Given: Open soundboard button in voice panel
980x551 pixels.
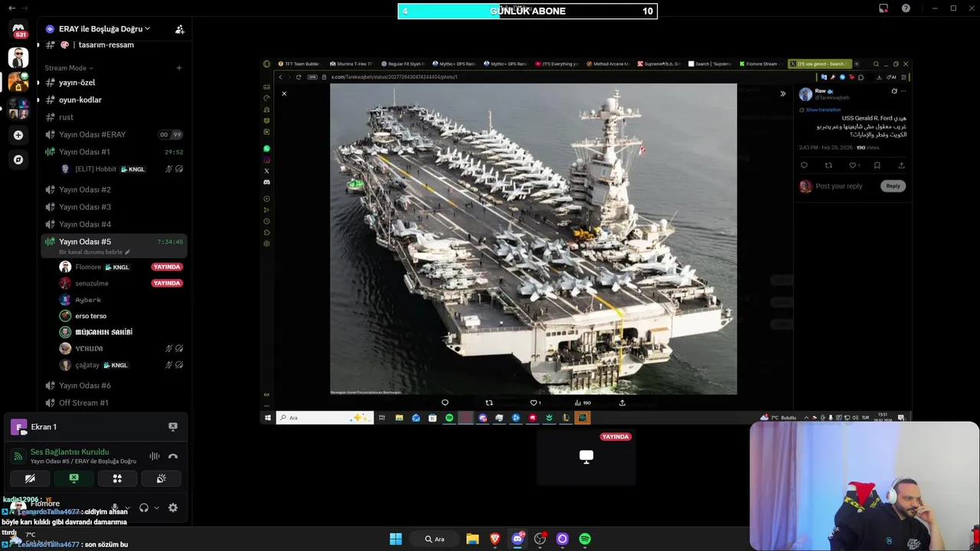Looking at the screenshot, I should coord(161,478).
